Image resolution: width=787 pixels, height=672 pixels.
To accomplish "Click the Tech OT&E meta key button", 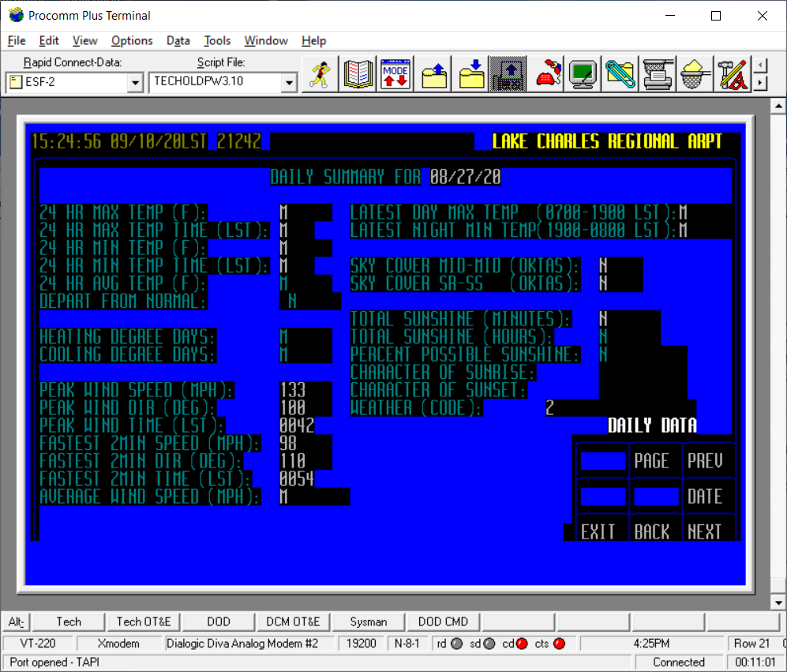I will [x=144, y=621].
